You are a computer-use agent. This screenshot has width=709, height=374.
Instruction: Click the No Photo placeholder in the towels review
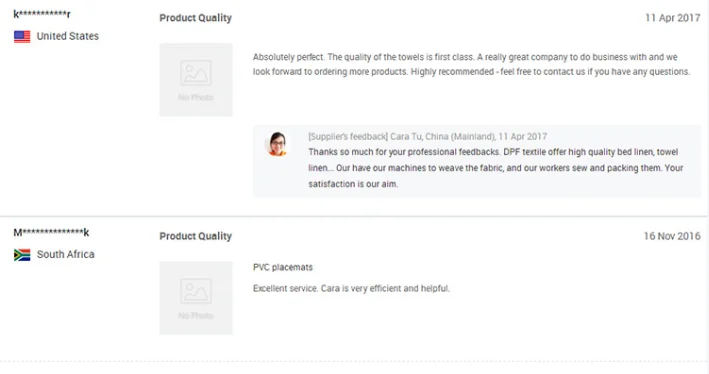tap(196, 80)
